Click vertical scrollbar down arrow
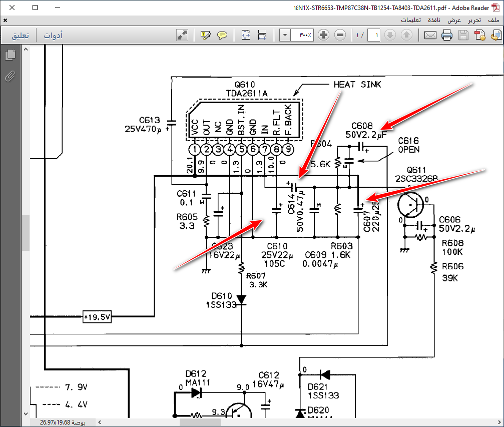The width and height of the screenshot is (504, 427). [26, 414]
